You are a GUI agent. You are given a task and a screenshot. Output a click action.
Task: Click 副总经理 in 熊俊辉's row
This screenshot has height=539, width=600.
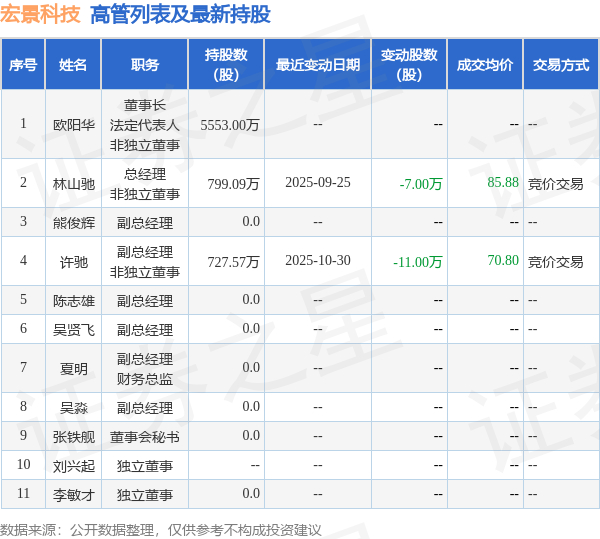(145, 223)
